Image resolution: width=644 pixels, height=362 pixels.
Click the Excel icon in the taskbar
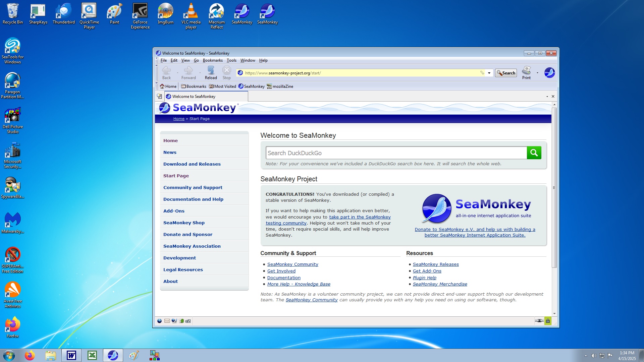pos(92,355)
